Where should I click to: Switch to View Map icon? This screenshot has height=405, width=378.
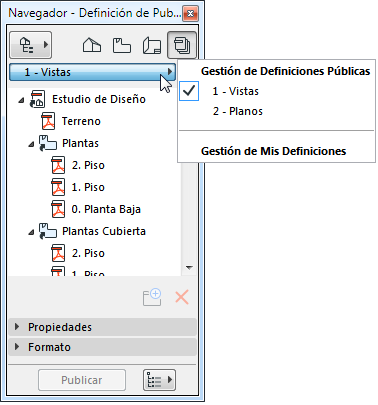[122, 45]
